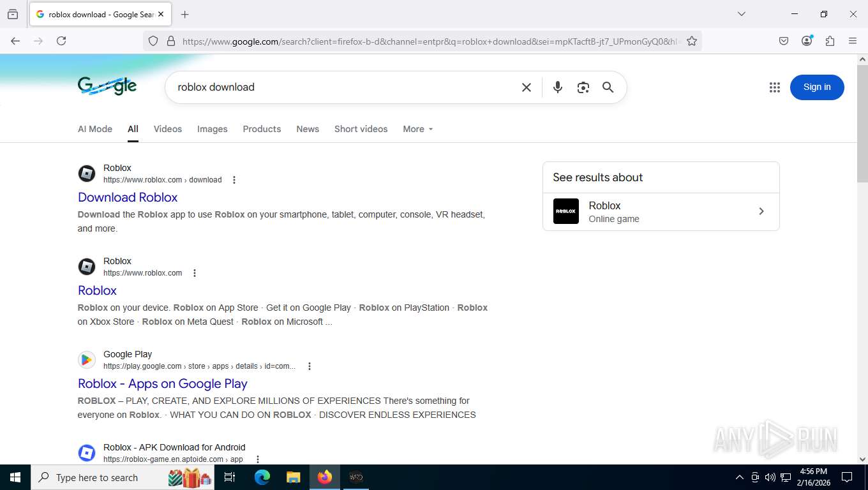Close the roblox download tab
The image size is (868, 490).
tap(160, 14)
